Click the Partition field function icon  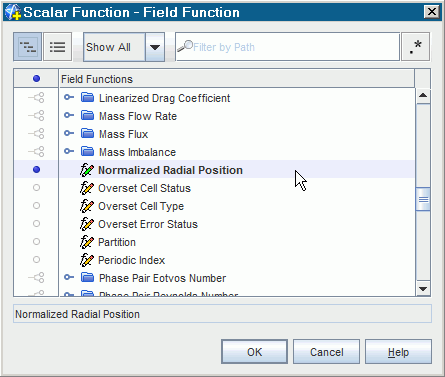click(x=87, y=242)
